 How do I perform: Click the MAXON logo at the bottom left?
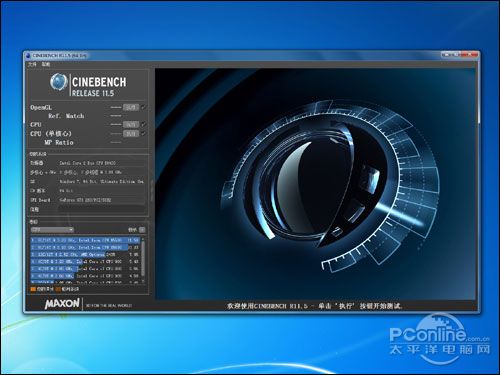62,304
